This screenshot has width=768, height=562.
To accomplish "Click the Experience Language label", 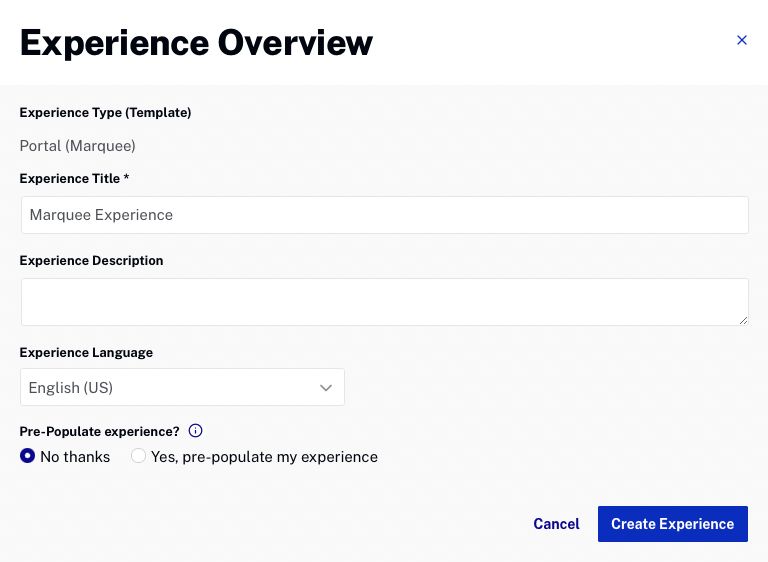I will coord(86,352).
